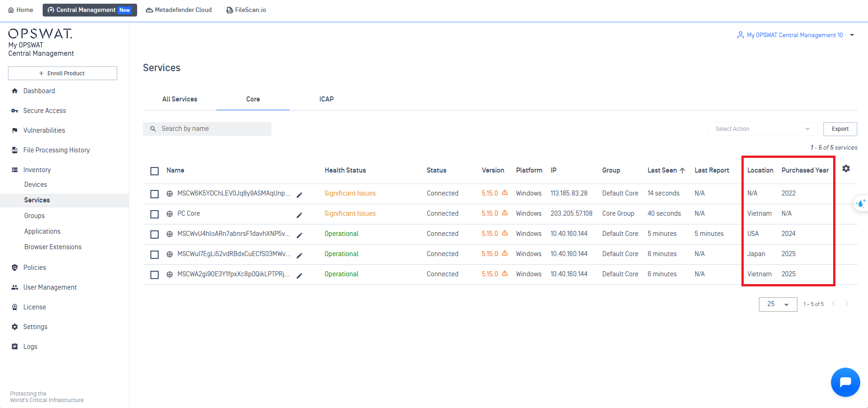
Task: Open table column settings gear
Action: [x=846, y=168]
